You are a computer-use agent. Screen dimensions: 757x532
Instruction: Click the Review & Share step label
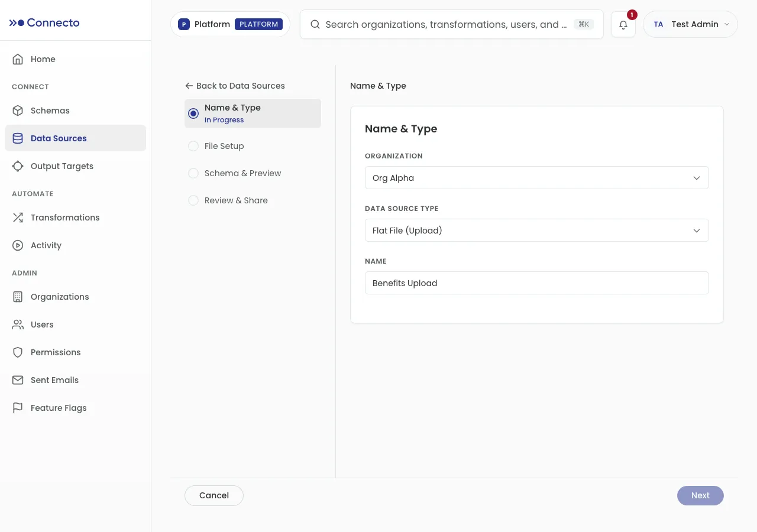236,200
